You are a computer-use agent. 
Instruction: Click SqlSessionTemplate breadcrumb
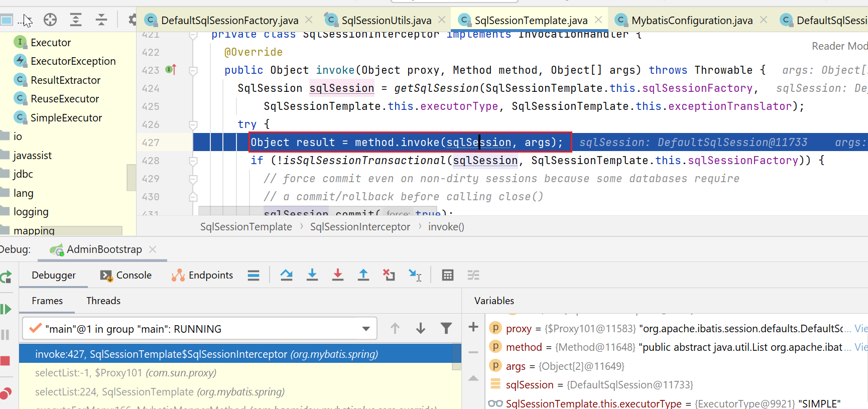[x=246, y=227]
